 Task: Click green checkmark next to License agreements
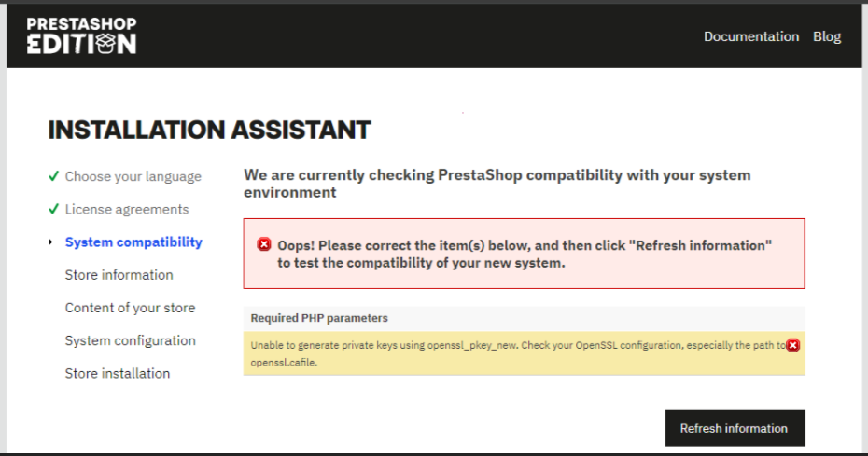(52, 209)
